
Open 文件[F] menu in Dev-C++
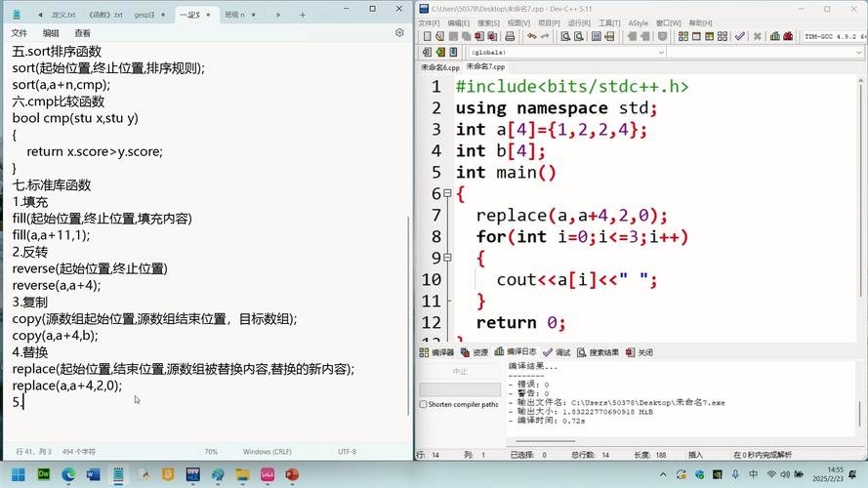(x=429, y=22)
